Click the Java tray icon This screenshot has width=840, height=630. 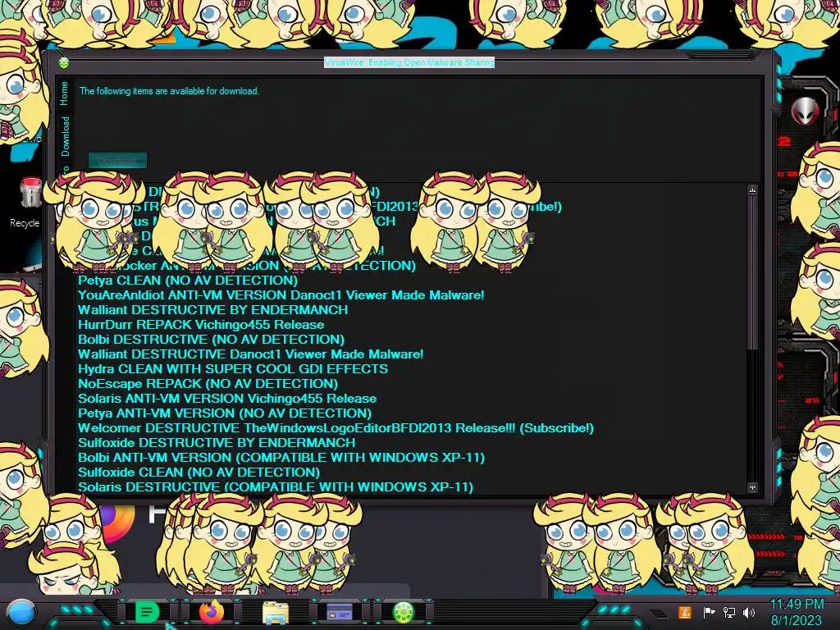point(684,612)
